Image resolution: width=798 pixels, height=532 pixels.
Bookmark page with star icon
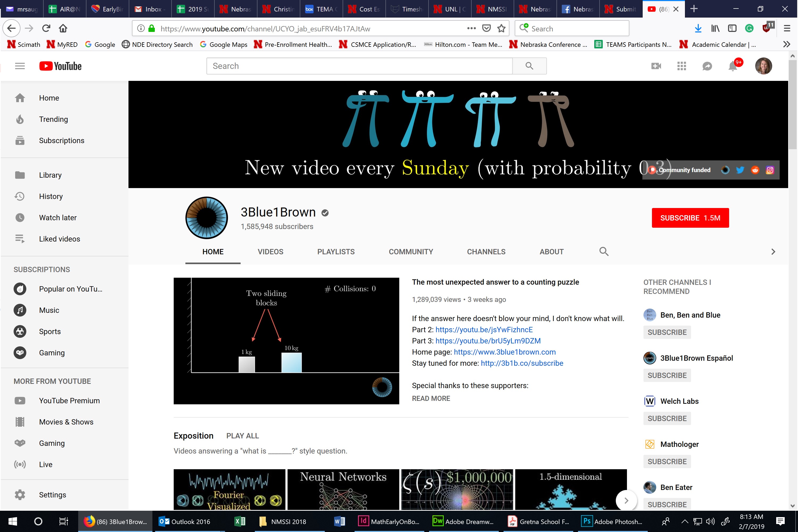501,28
